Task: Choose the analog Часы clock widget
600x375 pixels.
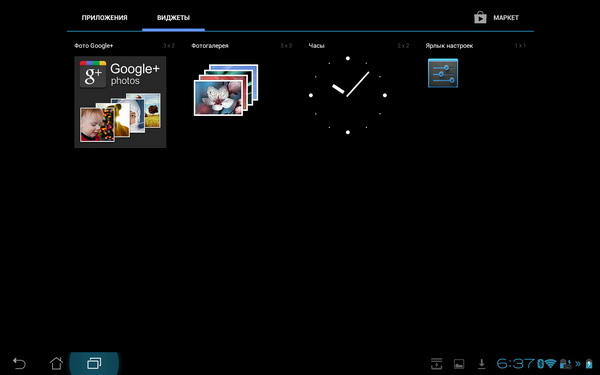Action: (x=347, y=95)
